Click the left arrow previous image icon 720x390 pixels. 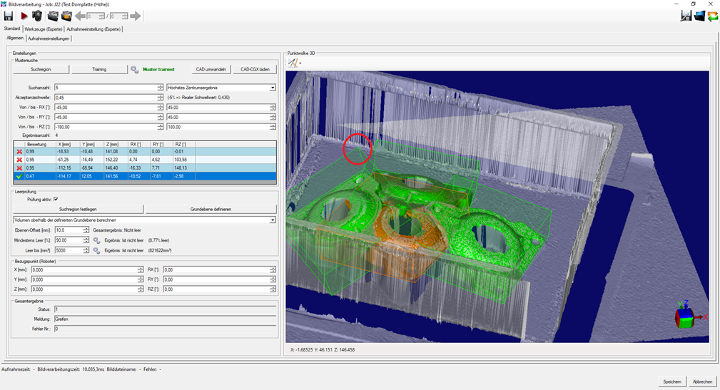tap(80, 16)
